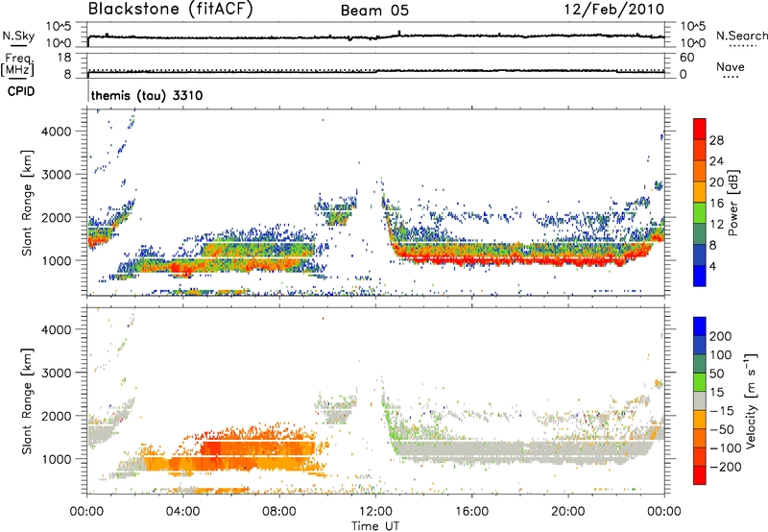Click the "Time UT" axis title
Image resolution: width=768 pixels, height=532 pixels.
coord(375,526)
